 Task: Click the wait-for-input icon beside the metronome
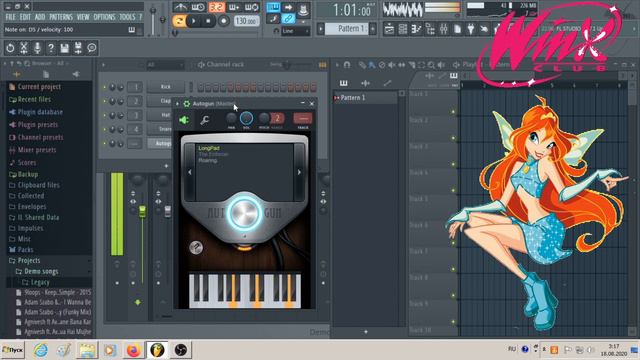[x=198, y=7]
